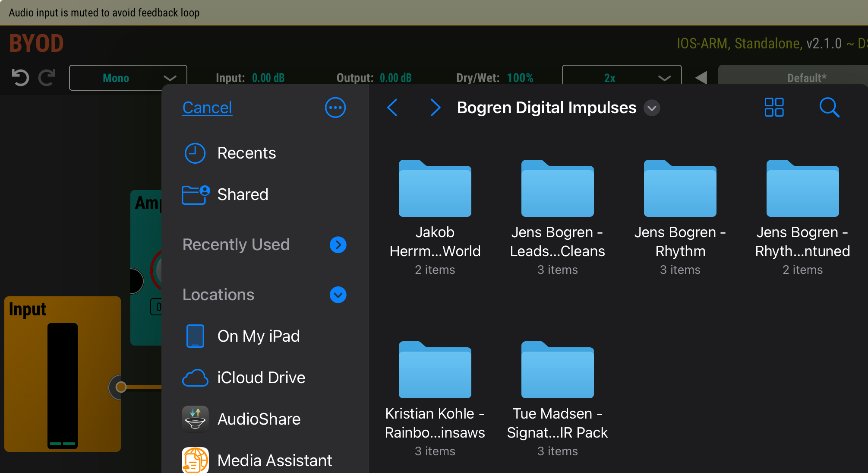Open Recents in the sidebar
Screen dimensions: 868x473
pos(265,153)
